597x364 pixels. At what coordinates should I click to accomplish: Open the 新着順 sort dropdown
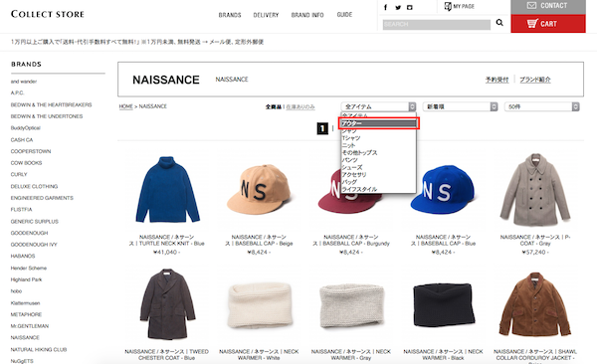click(461, 106)
